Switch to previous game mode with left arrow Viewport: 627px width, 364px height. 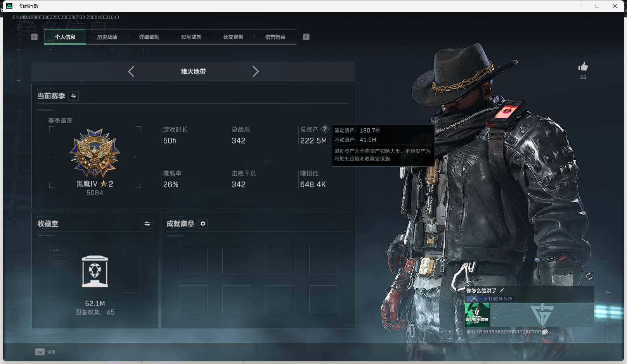(x=131, y=71)
